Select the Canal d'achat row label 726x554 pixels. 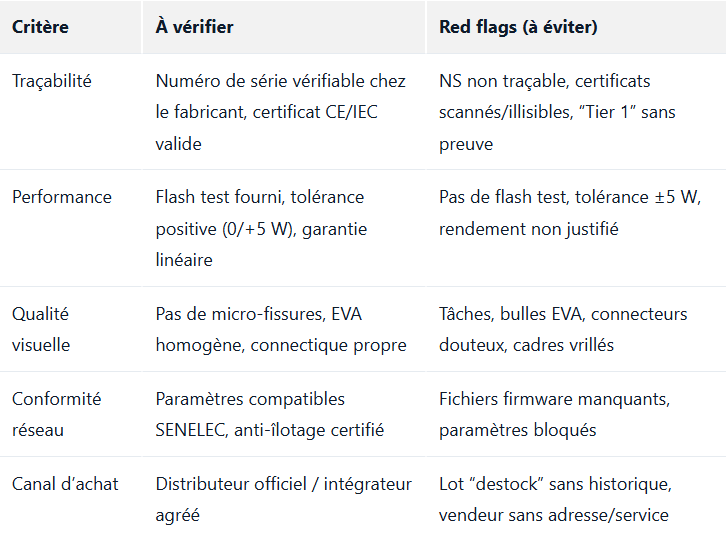tap(65, 484)
